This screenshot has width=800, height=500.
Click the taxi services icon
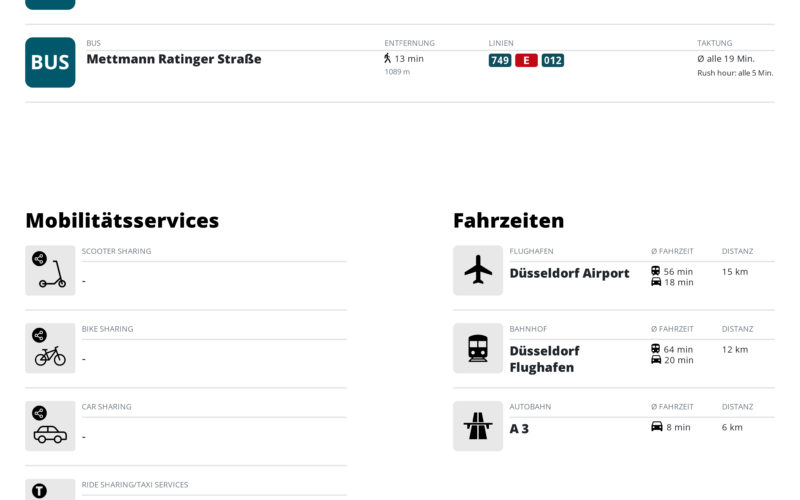tap(50, 490)
